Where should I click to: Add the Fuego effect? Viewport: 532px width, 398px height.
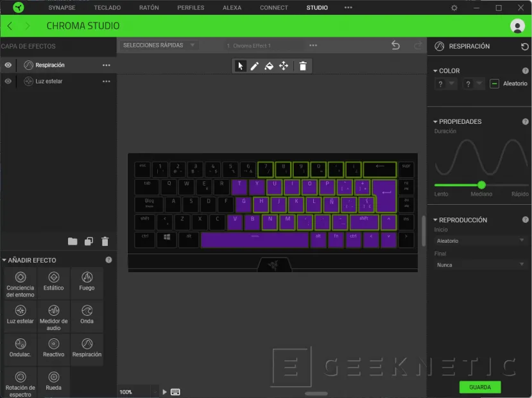87,284
